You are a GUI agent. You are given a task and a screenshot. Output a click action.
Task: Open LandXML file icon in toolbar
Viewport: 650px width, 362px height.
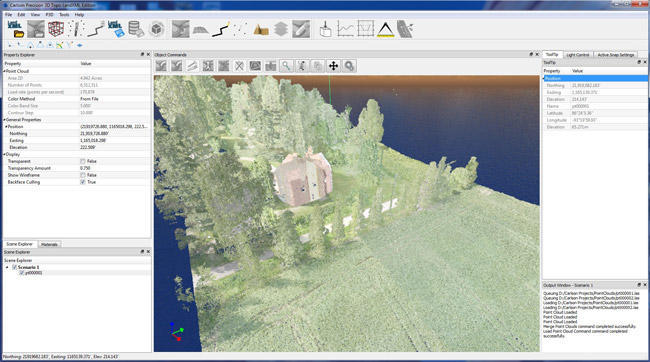pos(15,29)
